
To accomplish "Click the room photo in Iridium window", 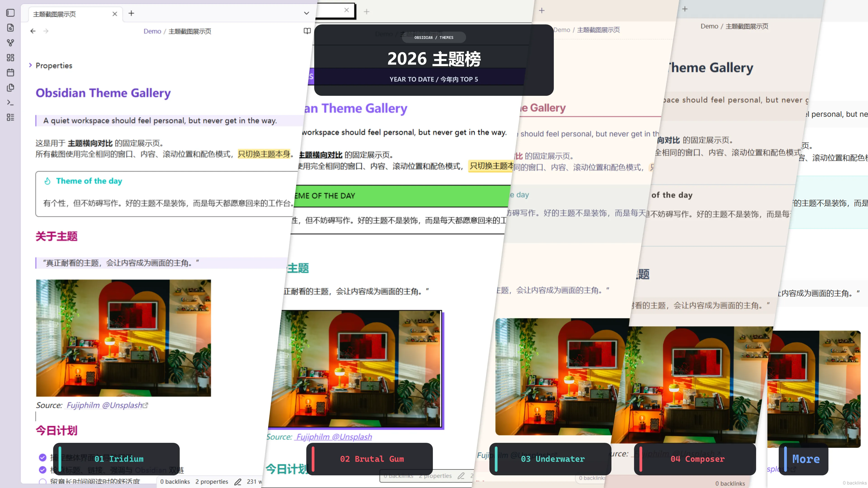I will click(x=123, y=338).
